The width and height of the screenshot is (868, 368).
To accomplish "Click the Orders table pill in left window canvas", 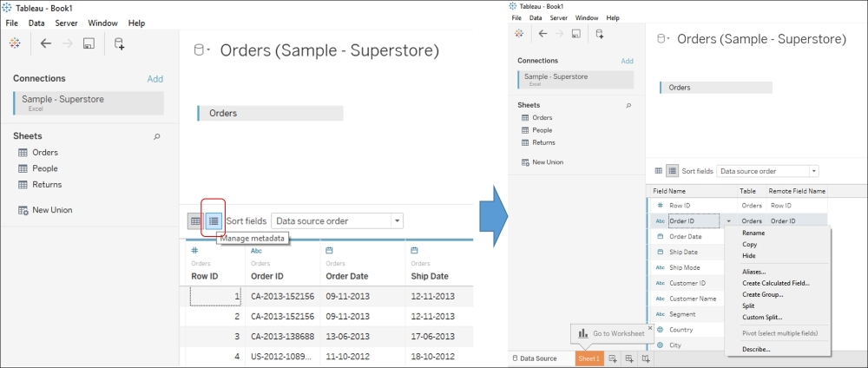I will [270, 113].
